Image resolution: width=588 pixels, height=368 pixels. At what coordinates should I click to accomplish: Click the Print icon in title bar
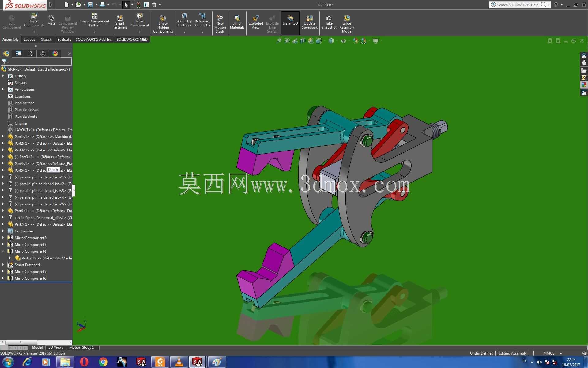tap(102, 5)
